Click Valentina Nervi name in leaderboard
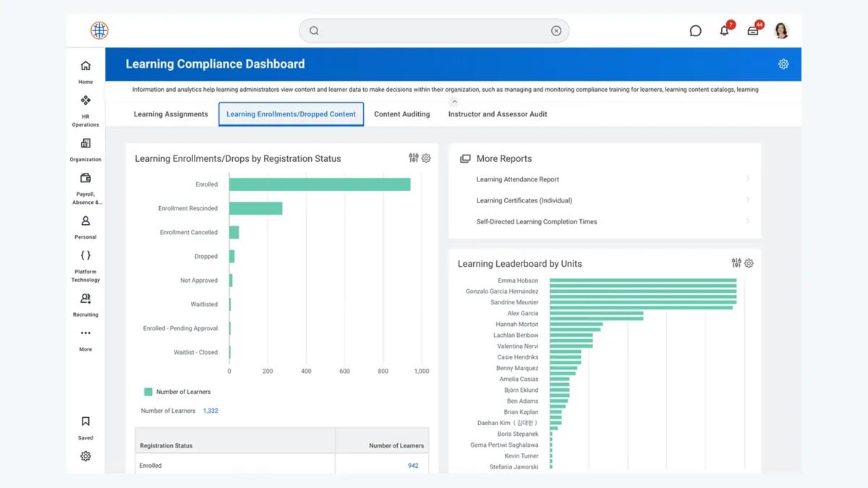The width and height of the screenshot is (868, 488). [517, 346]
